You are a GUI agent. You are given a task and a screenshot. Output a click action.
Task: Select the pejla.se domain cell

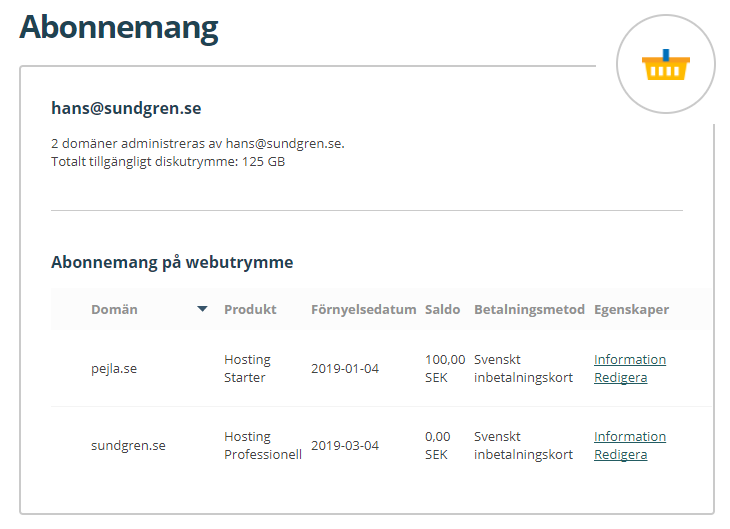point(114,368)
